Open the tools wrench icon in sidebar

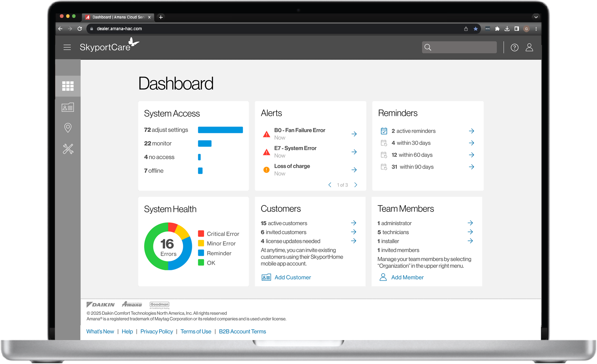coord(68,149)
